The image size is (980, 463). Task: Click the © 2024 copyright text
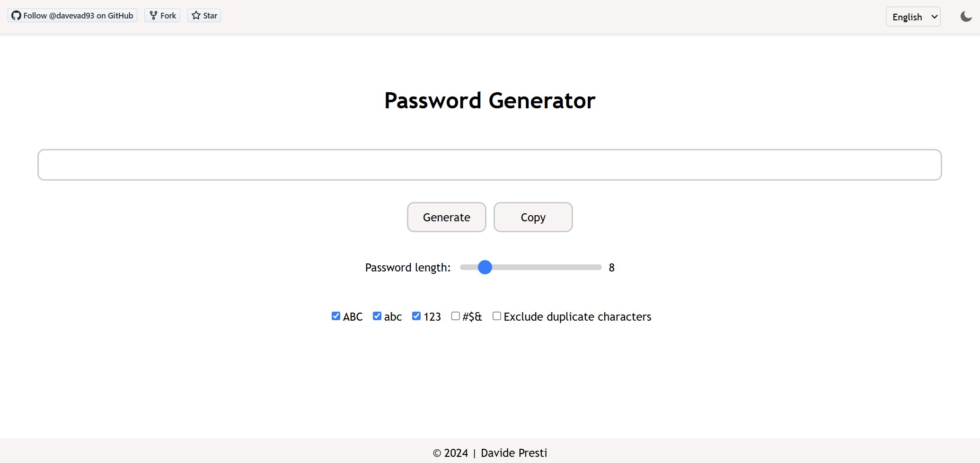pyautogui.click(x=450, y=453)
